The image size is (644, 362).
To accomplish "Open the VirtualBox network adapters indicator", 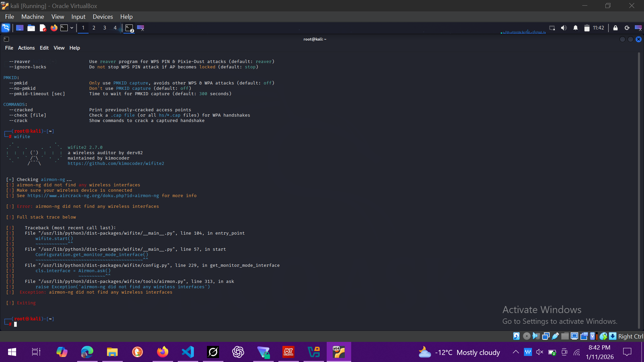I will tap(546, 336).
